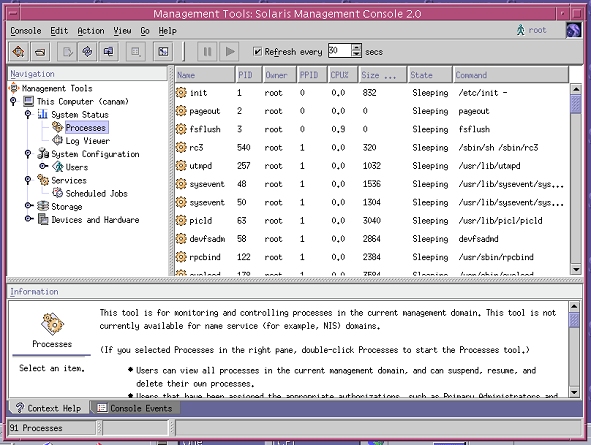The width and height of the screenshot is (591, 445).
Task: Open the Edit menu
Action: point(59,31)
